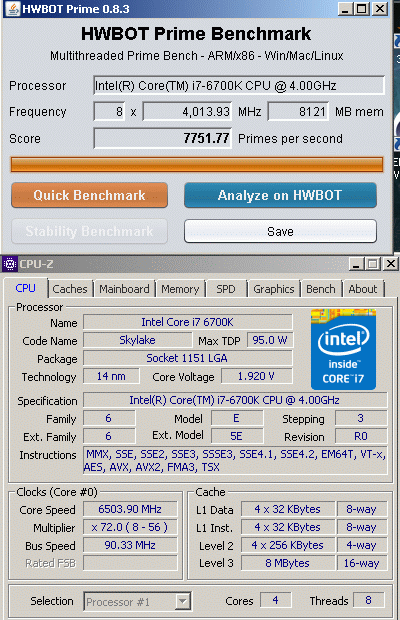Click the L1 Inst. 4 x 32 KBytes value
The image size is (400, 620).
(288, 527)
